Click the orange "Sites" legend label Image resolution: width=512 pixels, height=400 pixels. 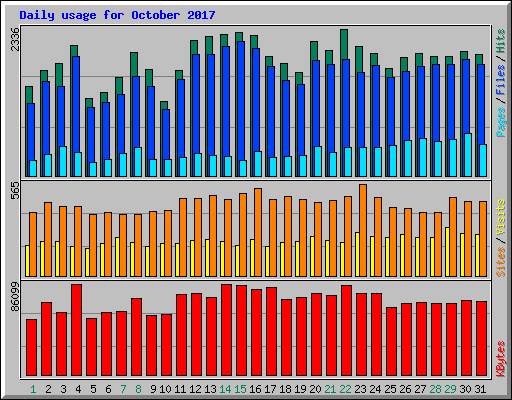pyautogui.click(x=501, y=262)
